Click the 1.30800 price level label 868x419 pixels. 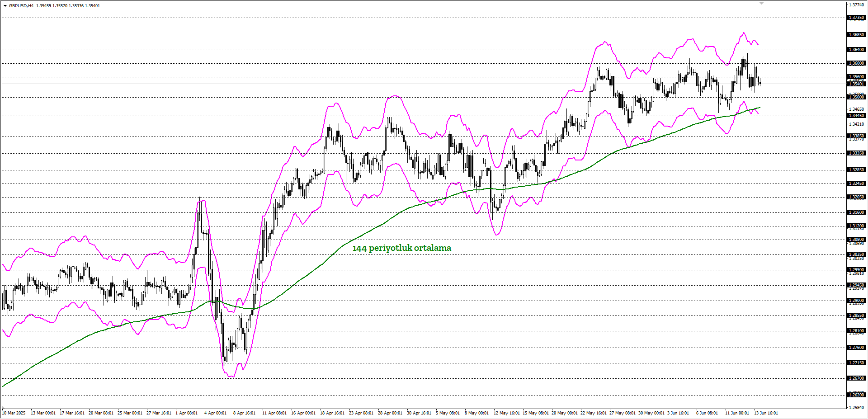pos(856,240)
